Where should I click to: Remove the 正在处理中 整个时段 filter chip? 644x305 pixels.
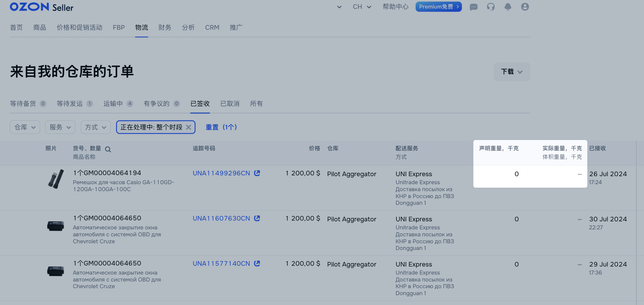[x=189, y=127]
